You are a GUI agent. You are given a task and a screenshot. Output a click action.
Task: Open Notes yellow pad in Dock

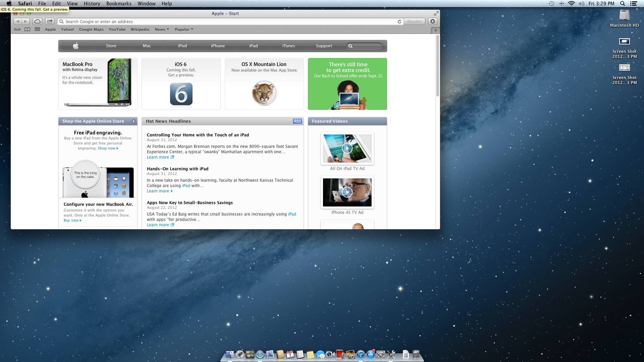[x=310, y=354]
